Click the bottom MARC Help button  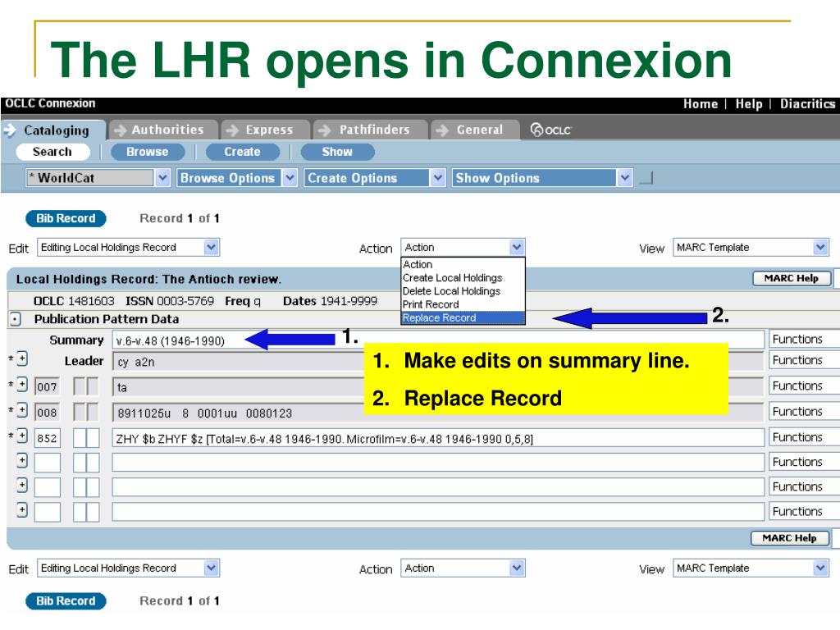(x=789, y=538)
